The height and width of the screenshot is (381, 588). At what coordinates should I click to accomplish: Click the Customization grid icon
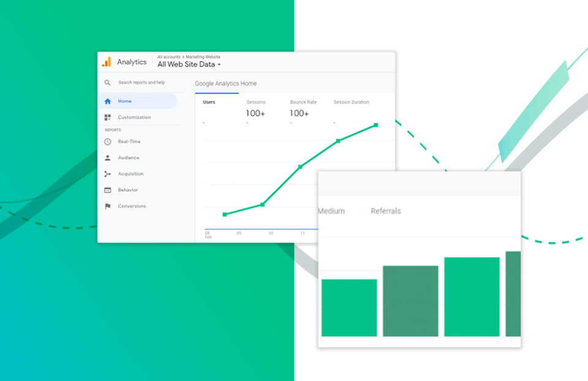(108, 118)
